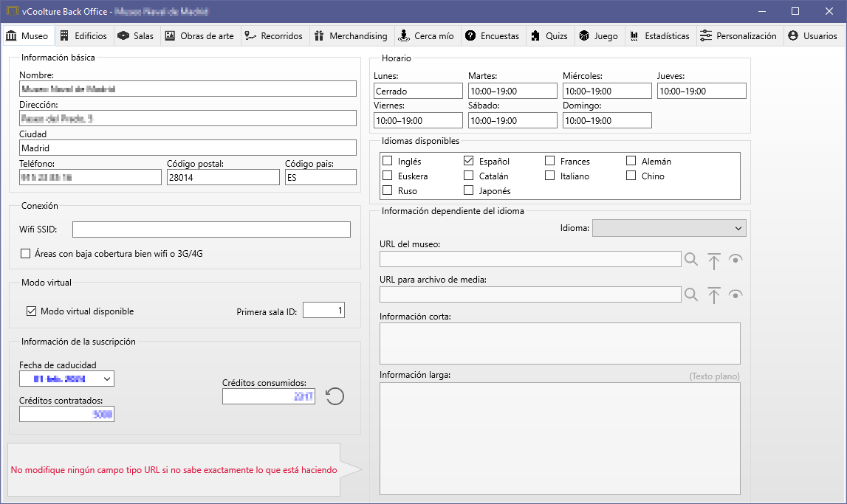The image size is (847, 504).
Task: Close the vCoolture Back Office window
Action: [829, 11]
